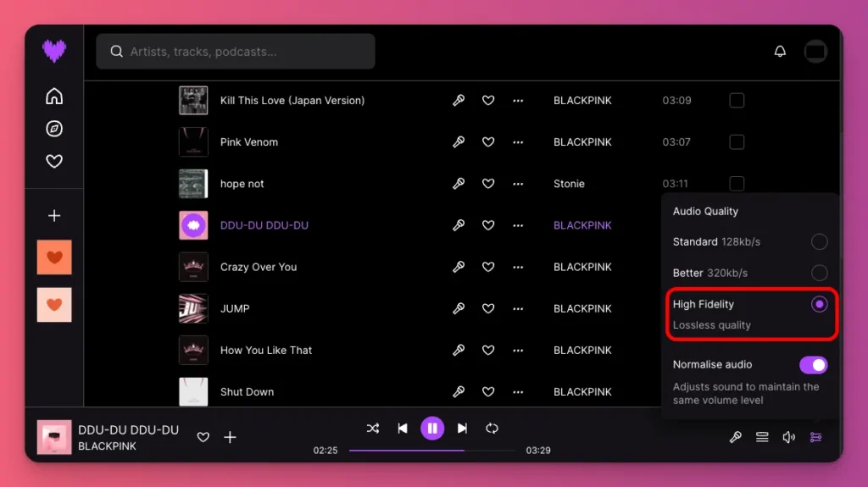Show lyrics for How You Like That

(459, 350)
